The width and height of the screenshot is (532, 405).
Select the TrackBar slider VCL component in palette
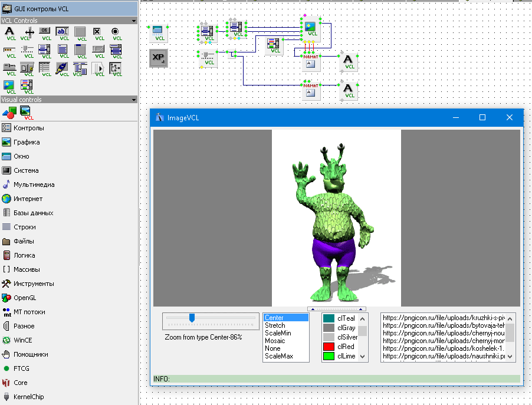pos(28,51)
